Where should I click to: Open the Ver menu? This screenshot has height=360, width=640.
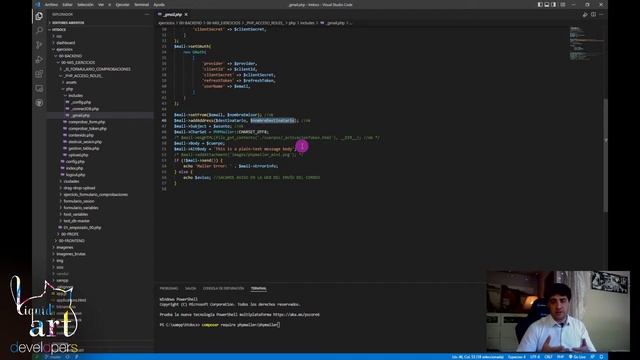click(x=101, y=4)
